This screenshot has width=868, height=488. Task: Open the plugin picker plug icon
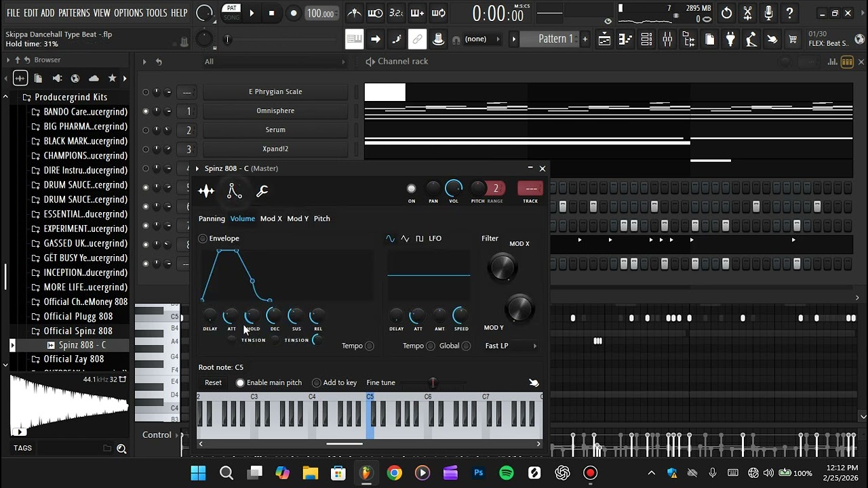tap(730, 39)
